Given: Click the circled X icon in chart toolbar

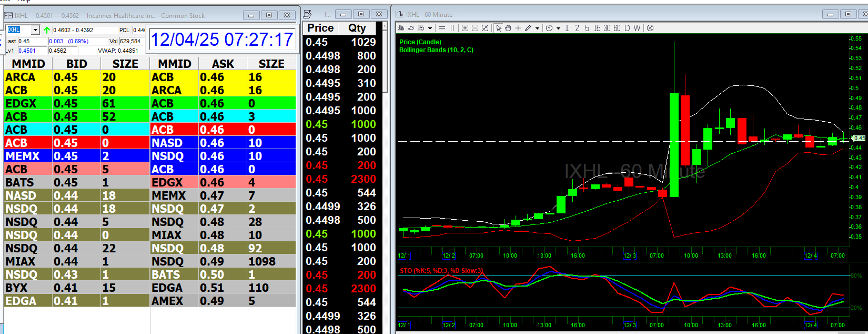Looking at the screenshot, I should pos(650,28).
